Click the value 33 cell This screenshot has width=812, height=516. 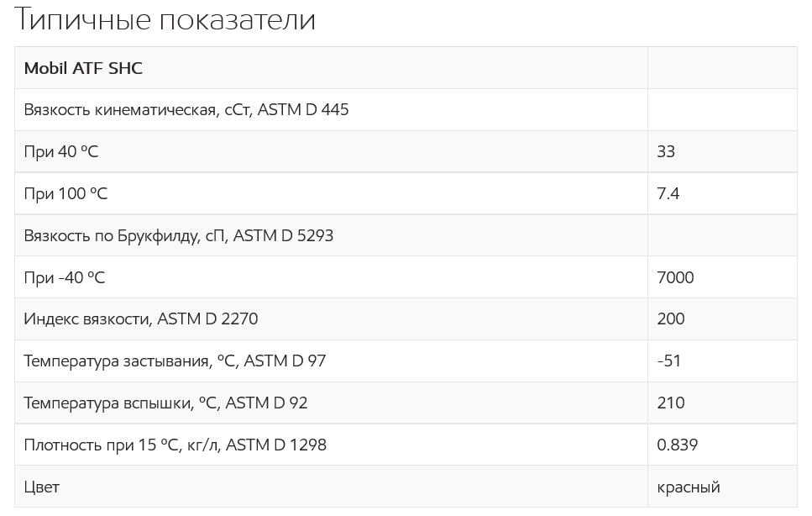tap(722, 151)
